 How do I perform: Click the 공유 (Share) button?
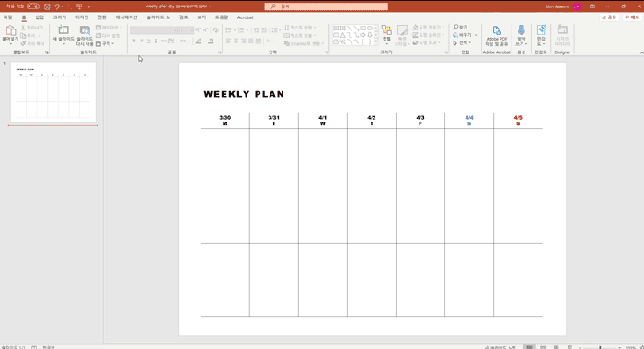click(609, 17)
